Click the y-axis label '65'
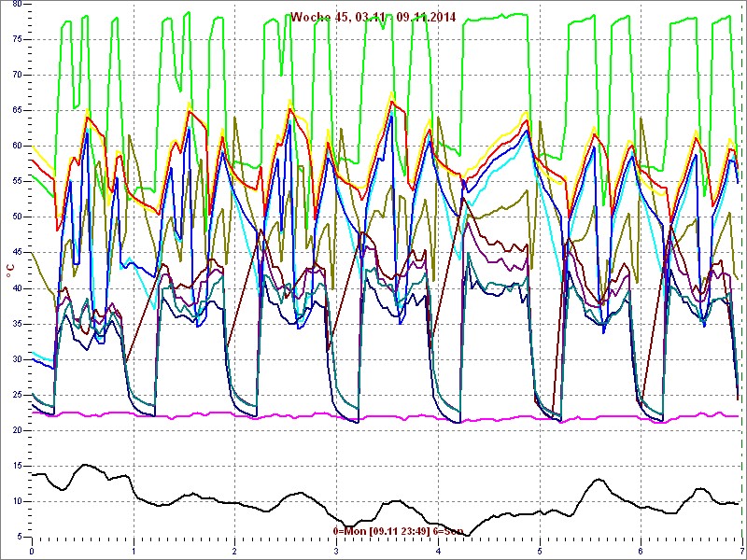747x560 pixels. (16, 110)
